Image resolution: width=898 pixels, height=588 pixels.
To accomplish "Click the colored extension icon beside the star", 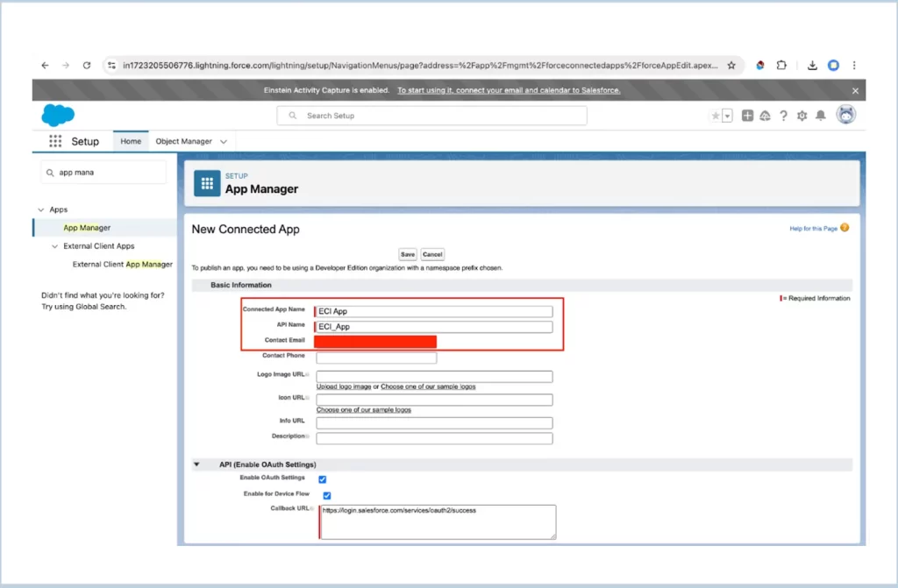I will tap(760, 65).
